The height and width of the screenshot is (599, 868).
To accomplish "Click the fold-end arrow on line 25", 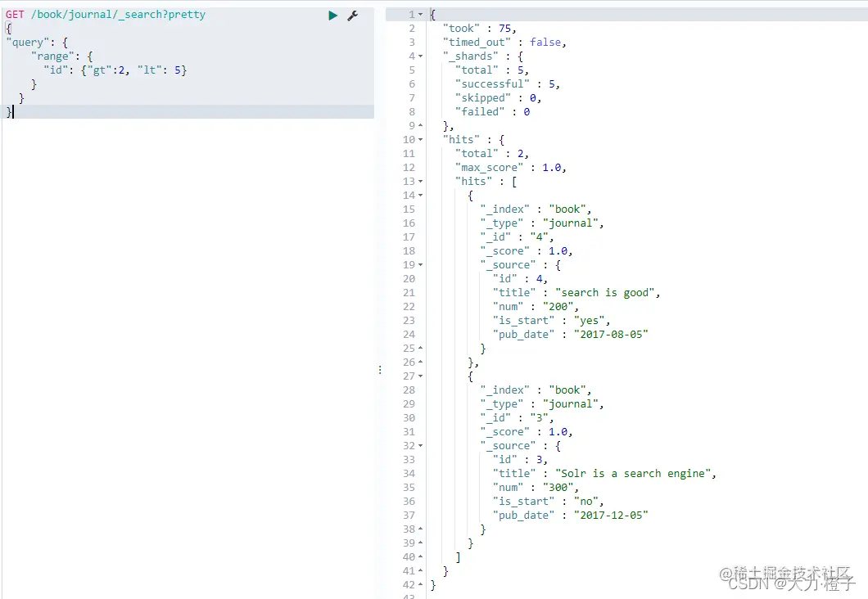I will point(421,348).
